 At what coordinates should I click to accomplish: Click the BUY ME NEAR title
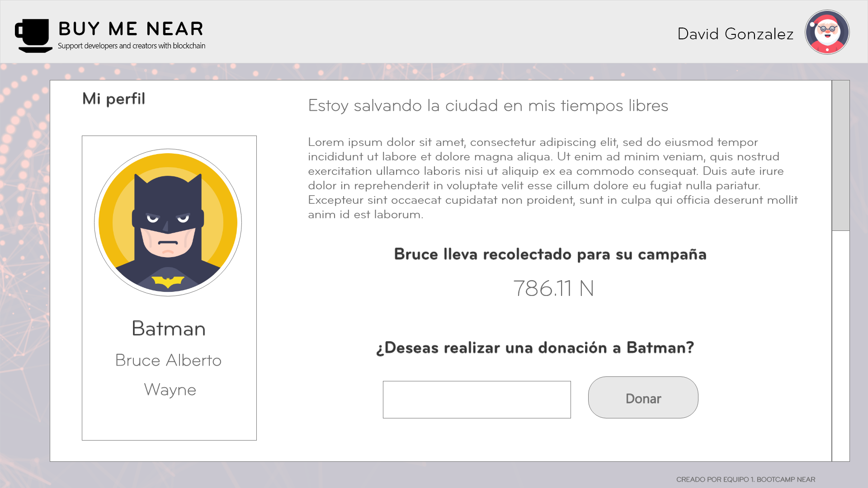[131, 29]
